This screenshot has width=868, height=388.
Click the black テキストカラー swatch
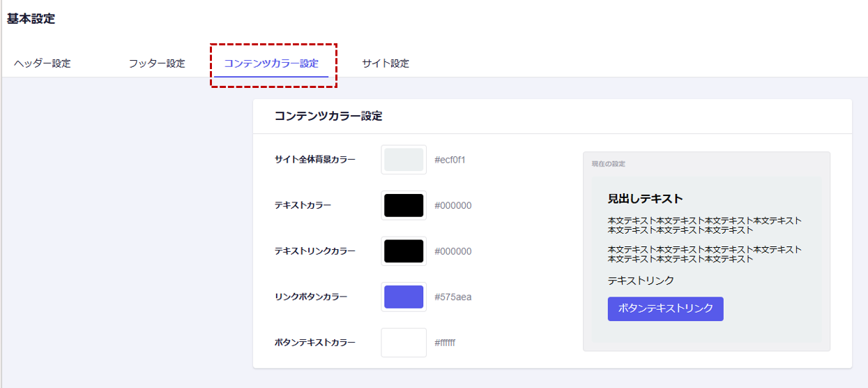pyautogui.click(x=404, y=206)
